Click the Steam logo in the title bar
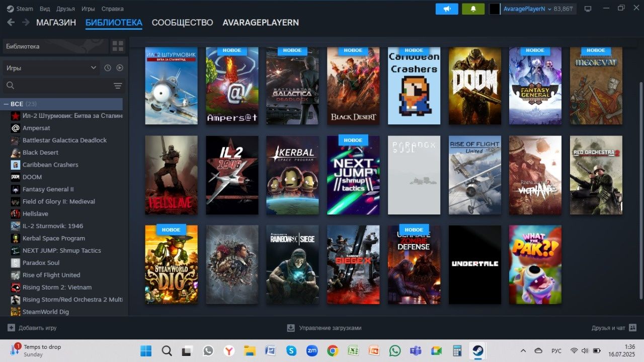644x362 pixels. point(10,9)
